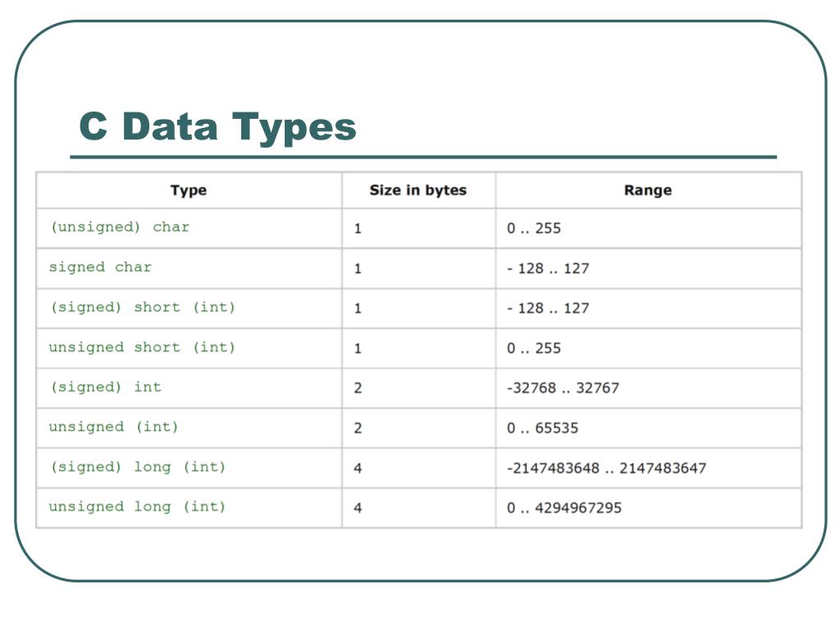The height and width of the screenshot is (630, 840).
Task: Click range "0 .. 255" in unsigned short row
Action: click(533, 348)
